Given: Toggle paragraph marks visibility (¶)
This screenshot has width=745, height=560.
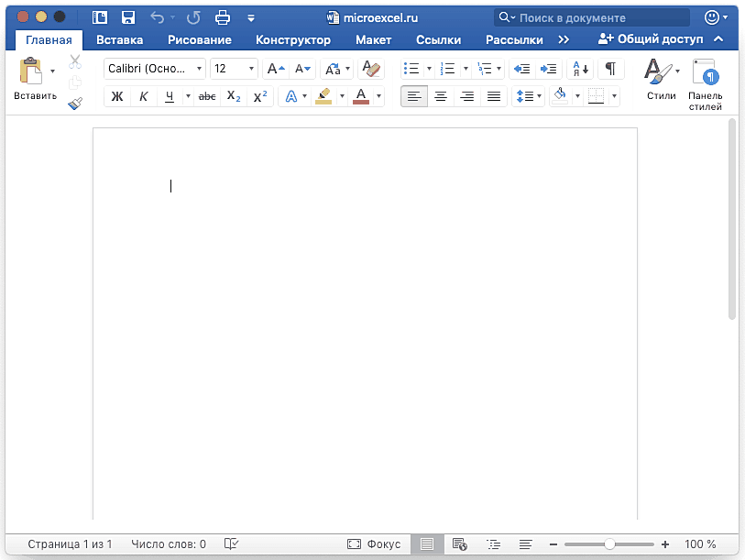Looking at the screenshot, I should pos(610,69).
